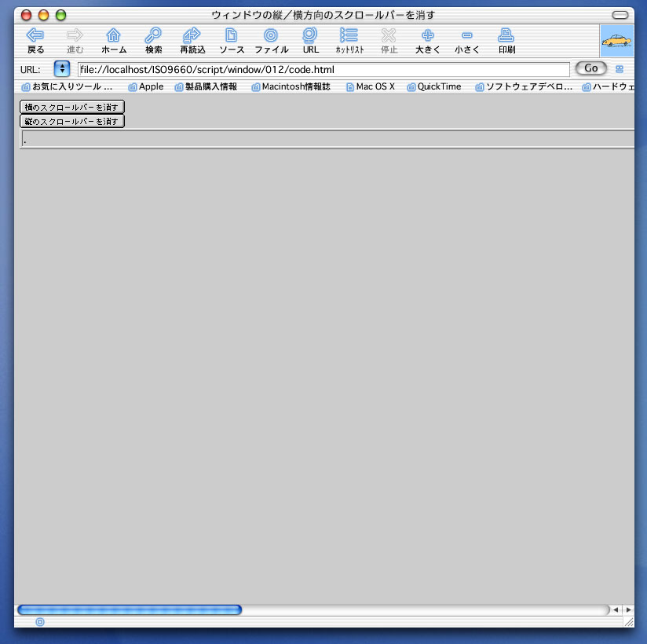Click 縦のスクロールバーを消す button

(71, 121)
